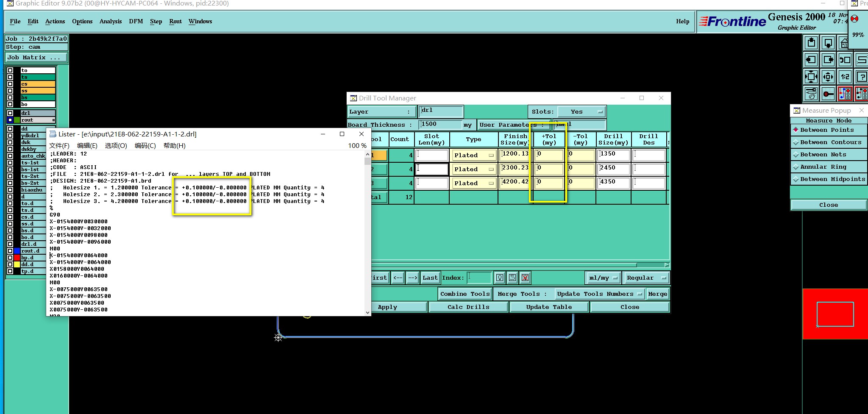Viewport: 868px width, 414px height.
Task: Click the Index input field
Action: [x=479, y=278]
